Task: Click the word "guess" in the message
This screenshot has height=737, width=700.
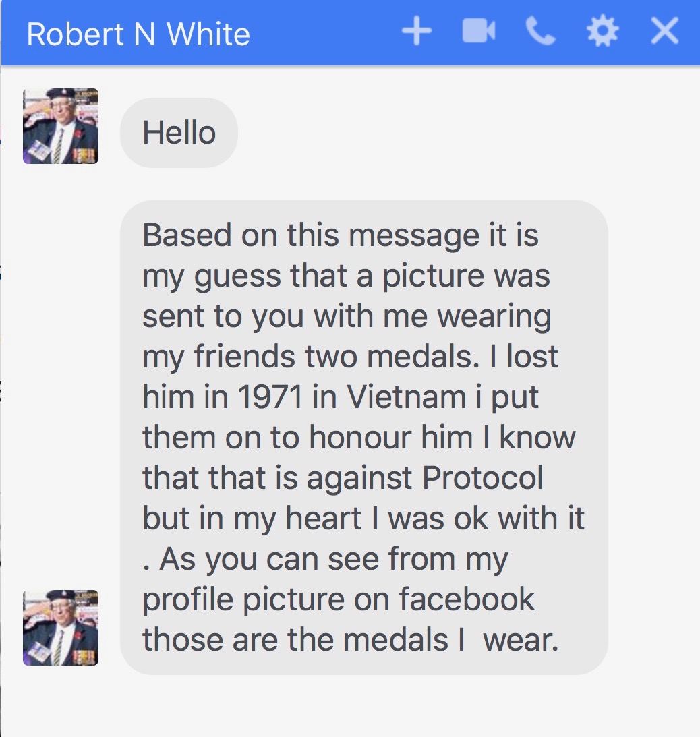Action: tap(236, 278)
